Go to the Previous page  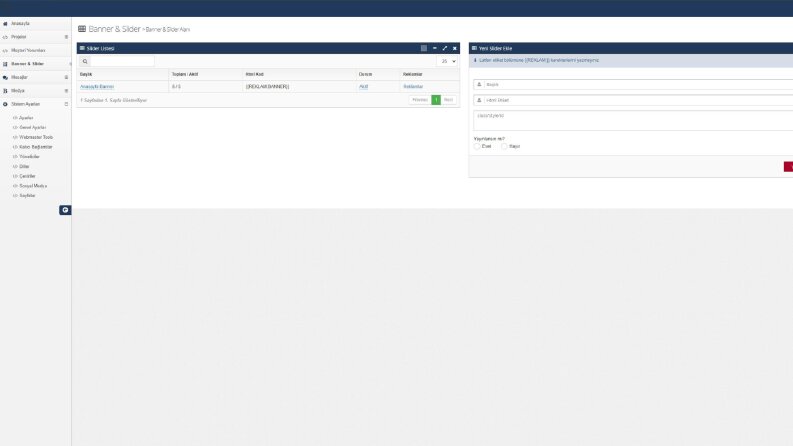pos(420,100)
